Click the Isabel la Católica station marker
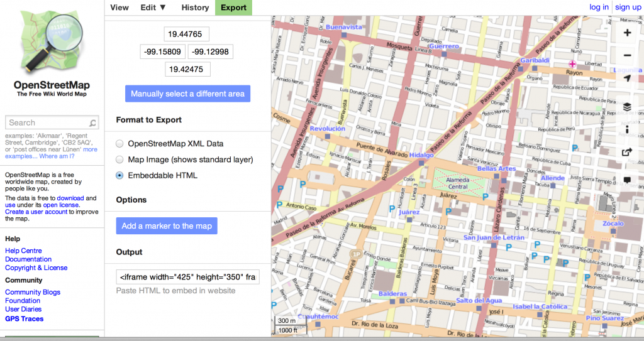Screen dimensions: 644x341 [540, 315]
